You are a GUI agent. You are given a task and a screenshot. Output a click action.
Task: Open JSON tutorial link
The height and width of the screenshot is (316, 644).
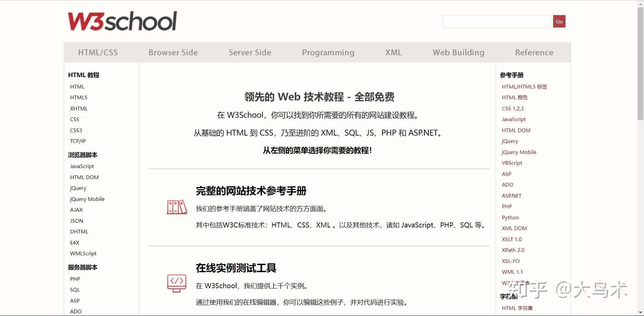coord(76,221)
